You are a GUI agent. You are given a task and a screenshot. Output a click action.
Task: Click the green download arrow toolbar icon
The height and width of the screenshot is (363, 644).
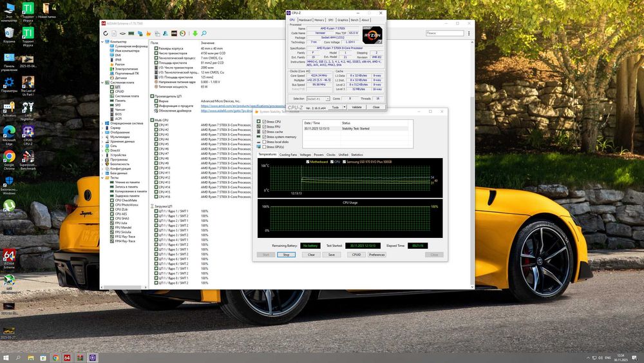[x=195, y=33]
